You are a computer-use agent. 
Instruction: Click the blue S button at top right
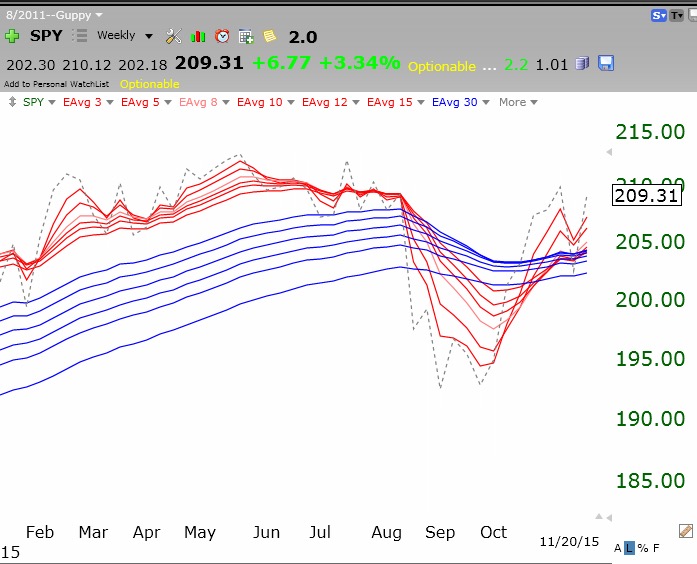pos(659,16)
